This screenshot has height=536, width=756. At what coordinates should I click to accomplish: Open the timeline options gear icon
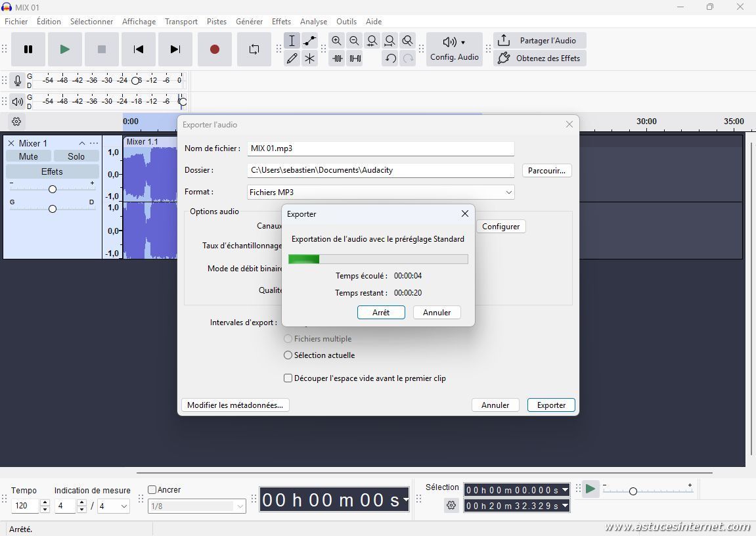tap(16, 122)
